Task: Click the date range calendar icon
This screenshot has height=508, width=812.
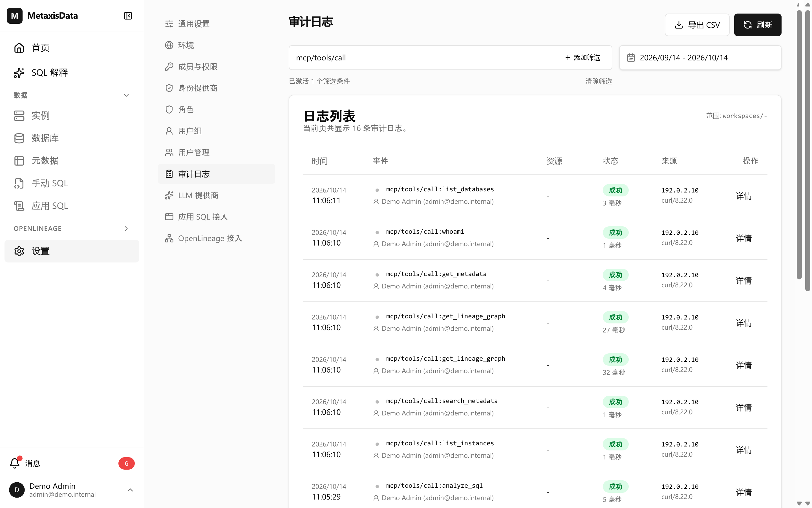Action: (x=631, y=58)
